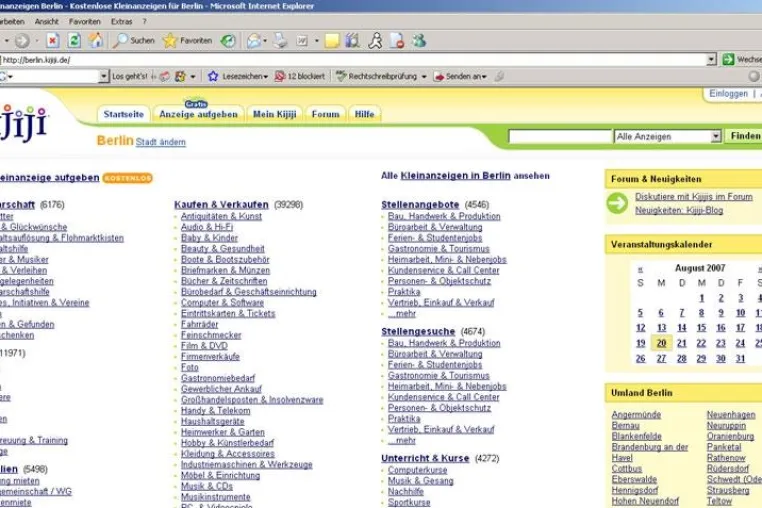The height and width of the screenshot is (508, 762).
Task: Expand the address bar dropdown arrow
Action: (x=711, y=60)
